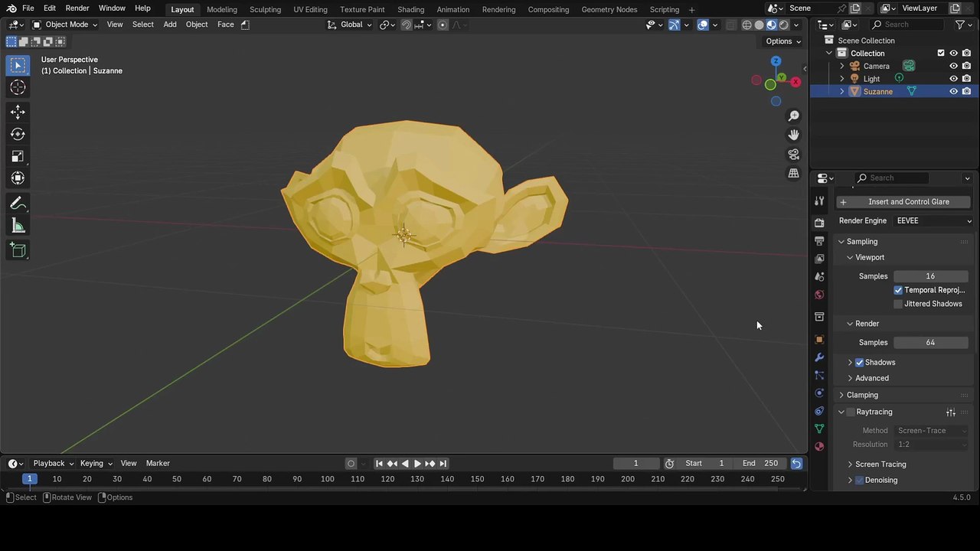Activate the Rotate tool
Image resolution: width=980 pixels, height=551 pixels.
(x=18, y=135)
